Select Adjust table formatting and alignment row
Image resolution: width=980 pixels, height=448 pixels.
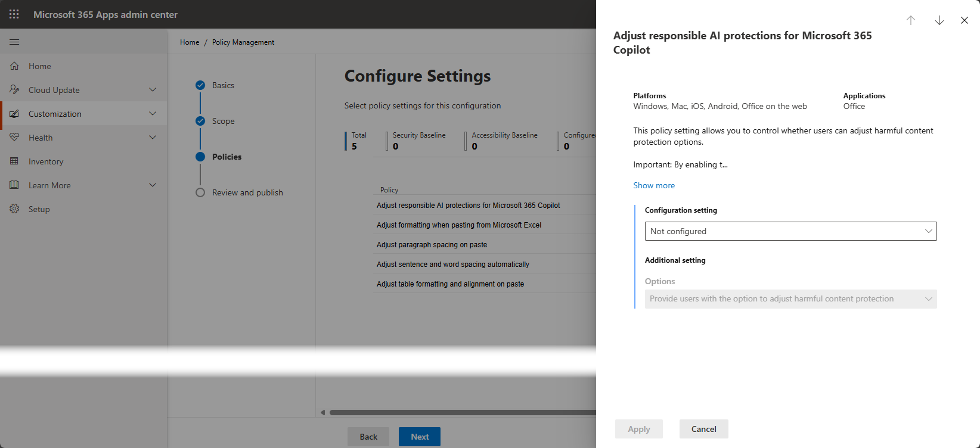tap(485, 284)
